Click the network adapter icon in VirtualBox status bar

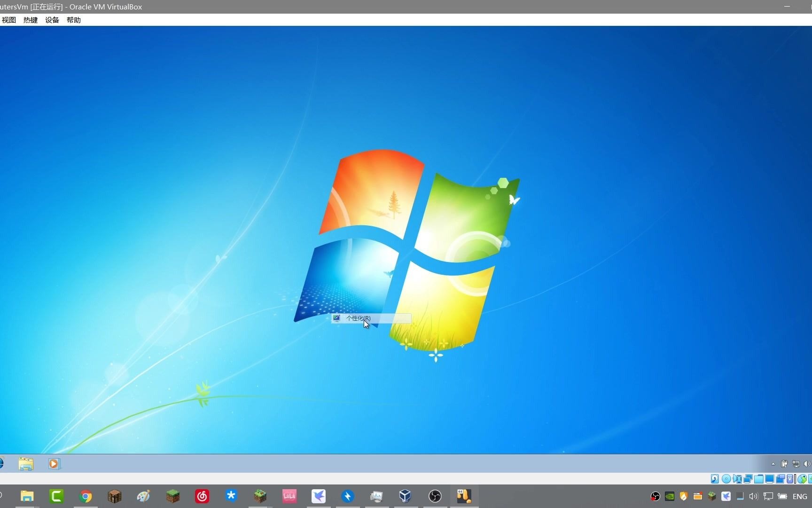click(748, 479)
